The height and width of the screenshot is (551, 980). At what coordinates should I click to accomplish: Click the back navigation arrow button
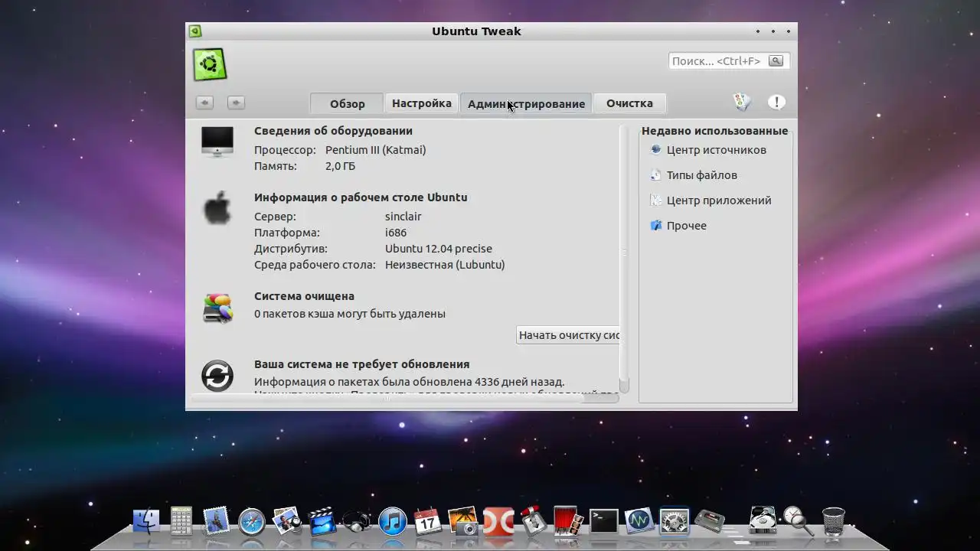(204, 103)
